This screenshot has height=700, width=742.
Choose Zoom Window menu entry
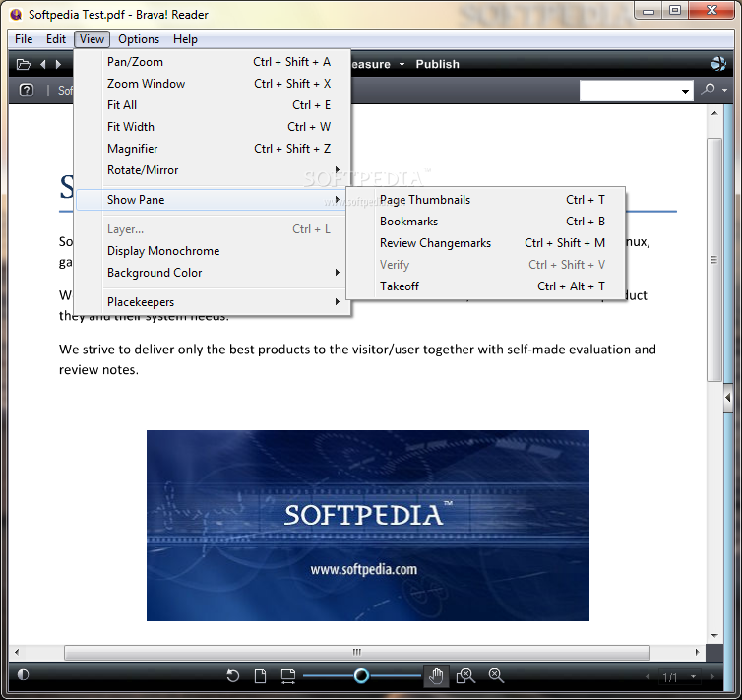213,84
